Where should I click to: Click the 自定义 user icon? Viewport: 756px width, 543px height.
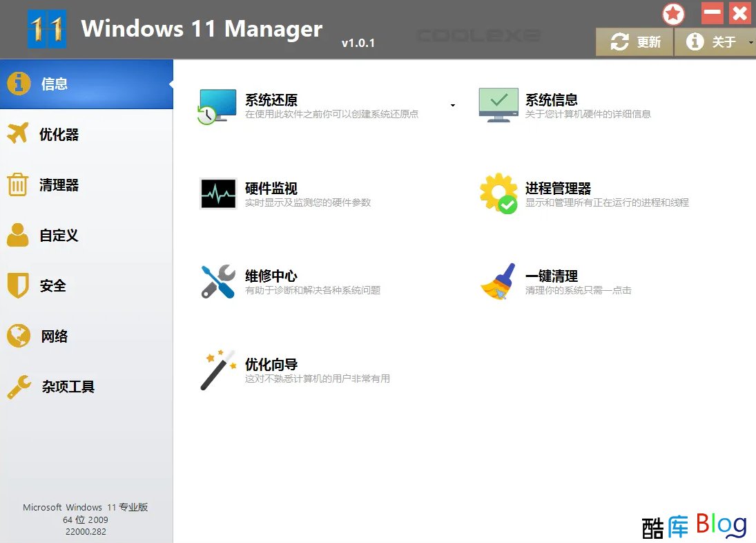pyautogui.click(x=18, y=235)
